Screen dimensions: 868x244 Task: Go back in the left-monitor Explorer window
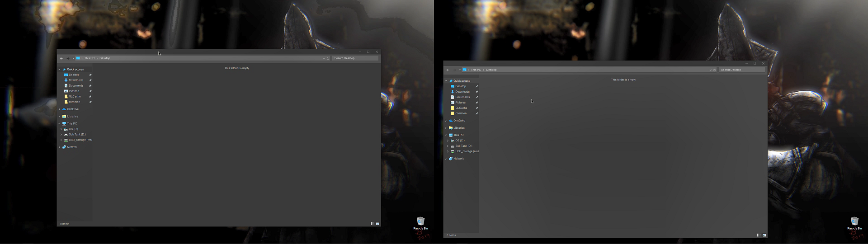(x=61, y=58)
